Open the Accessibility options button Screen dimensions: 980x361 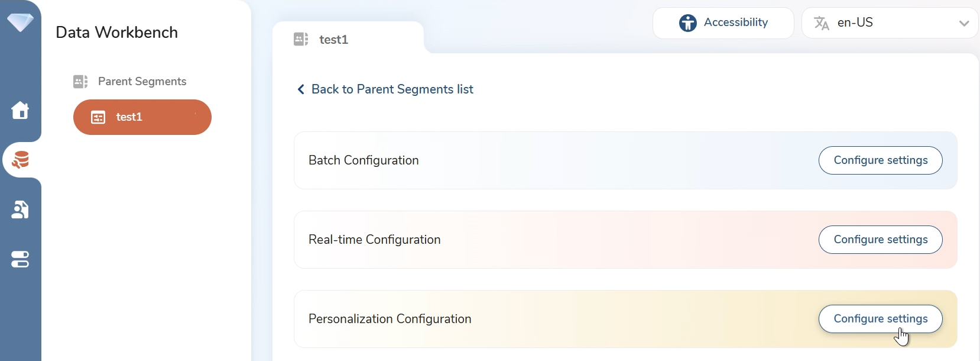click(x=723, y=23)
